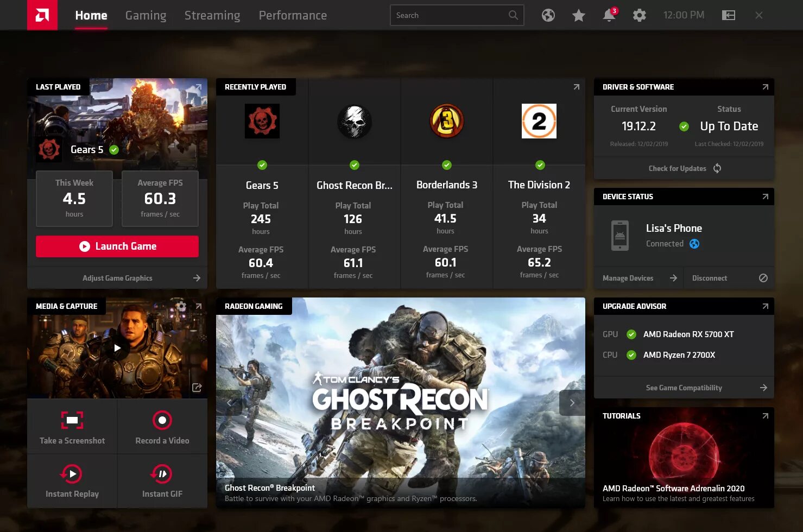Image resolution: width=803 pixels, height=532 pixels.
Task: Click the share icon on media preview
Action: tap(197, 388)
